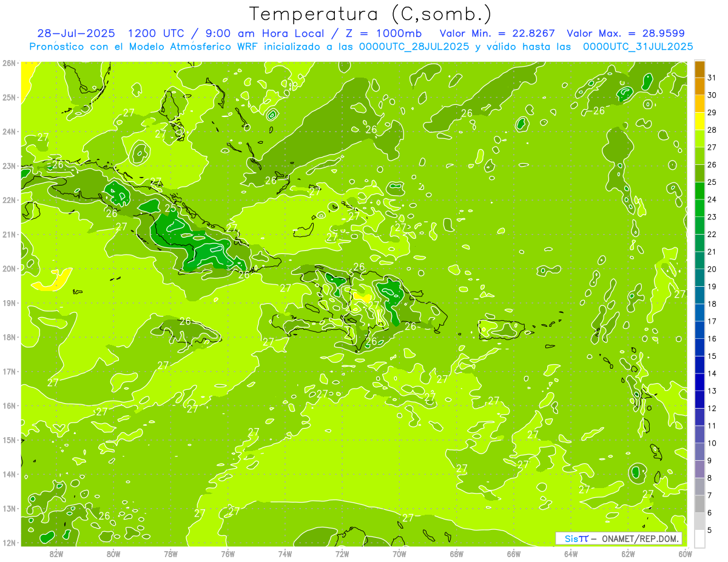Click the '19N' latitude axis label

coord(9,303)
